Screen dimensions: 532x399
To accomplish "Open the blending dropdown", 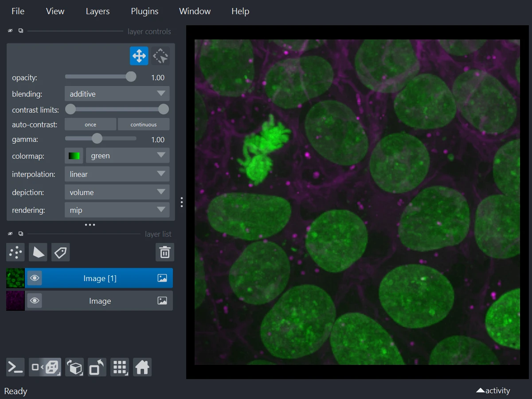I will (x=117, y=94).
